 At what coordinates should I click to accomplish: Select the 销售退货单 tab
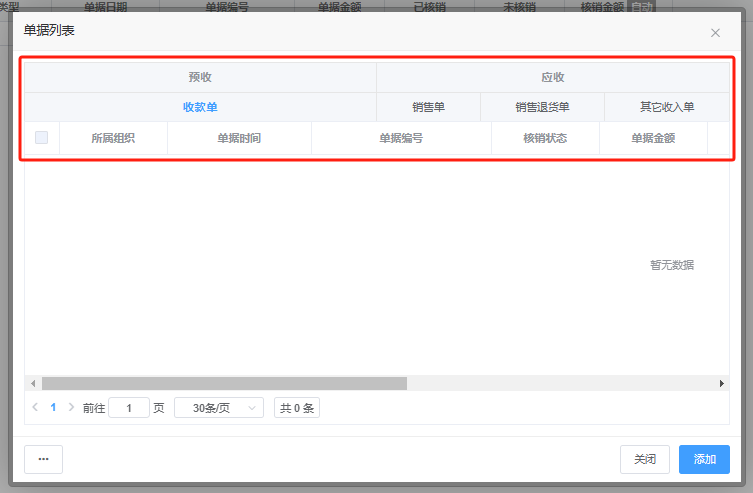[x=542, y=107]
